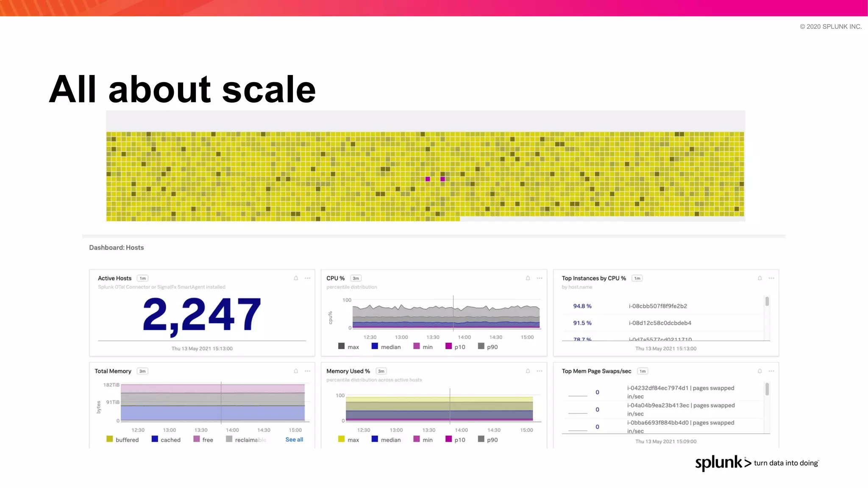The image size is (868, 488).
Task: Click the bell icon on Total Memory chart
Action: point(296,371)
